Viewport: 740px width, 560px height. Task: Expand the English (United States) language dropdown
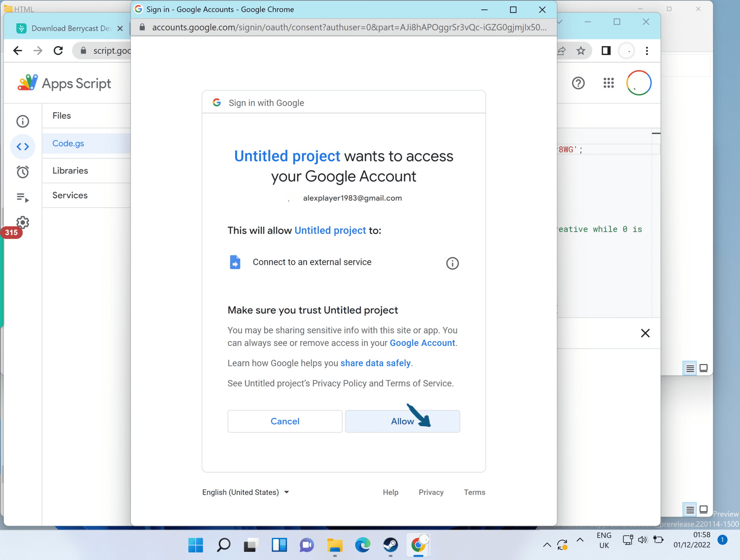point(246,492)
